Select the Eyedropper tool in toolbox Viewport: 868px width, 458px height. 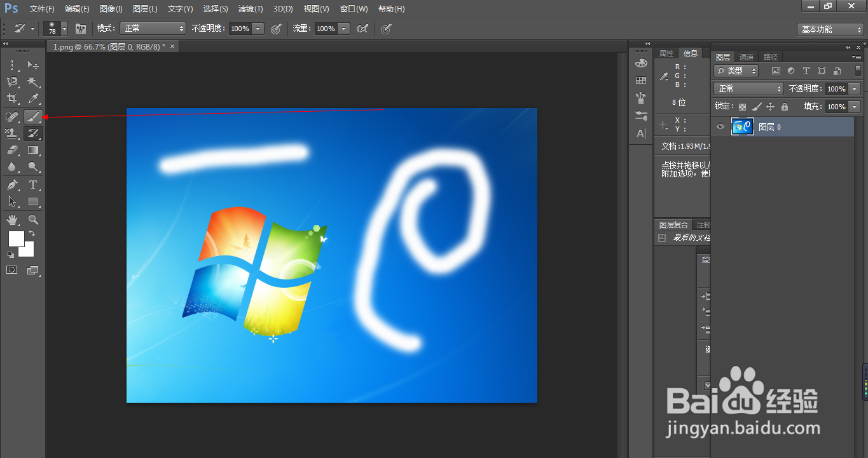(x=33, y=98)
